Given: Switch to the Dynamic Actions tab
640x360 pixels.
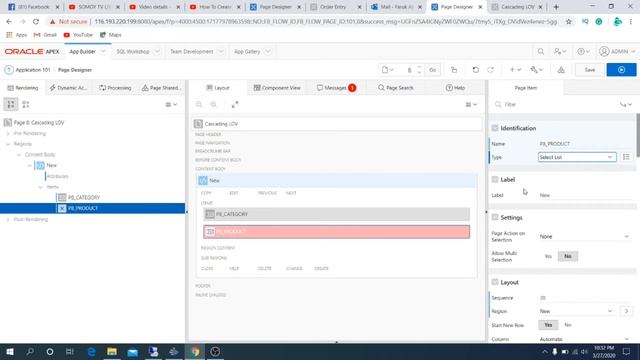Looking at the screenshot, I should (69, 88).
